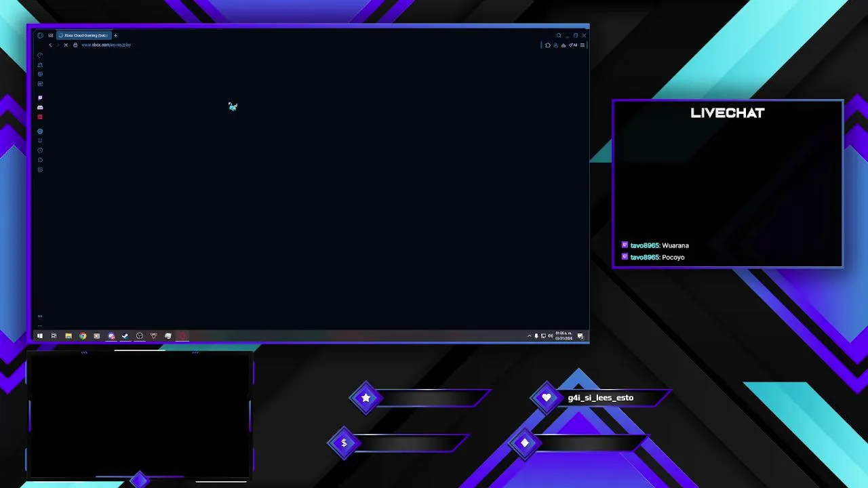Go back with the browser back arrow
This screenshot has height=488, width=868.
(50, 45)
